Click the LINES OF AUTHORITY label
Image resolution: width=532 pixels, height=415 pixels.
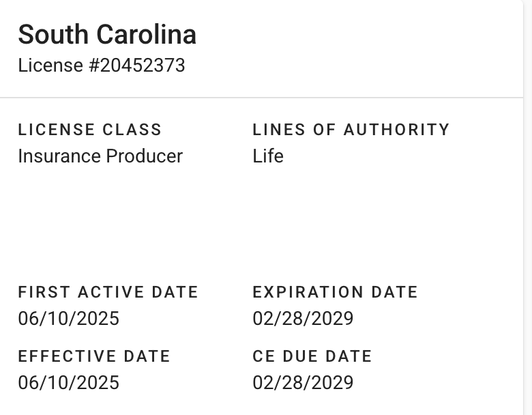(351, 130)
